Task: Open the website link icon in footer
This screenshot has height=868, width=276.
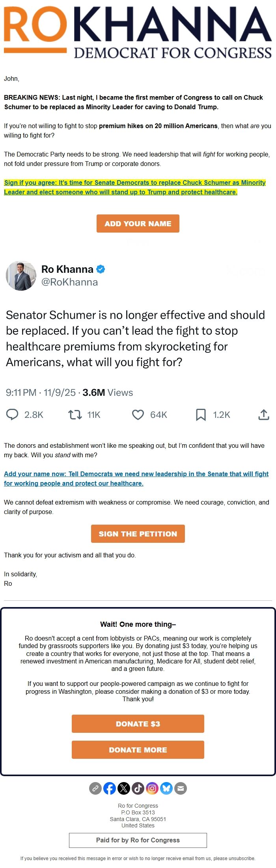Action: (x=95, y=788)
